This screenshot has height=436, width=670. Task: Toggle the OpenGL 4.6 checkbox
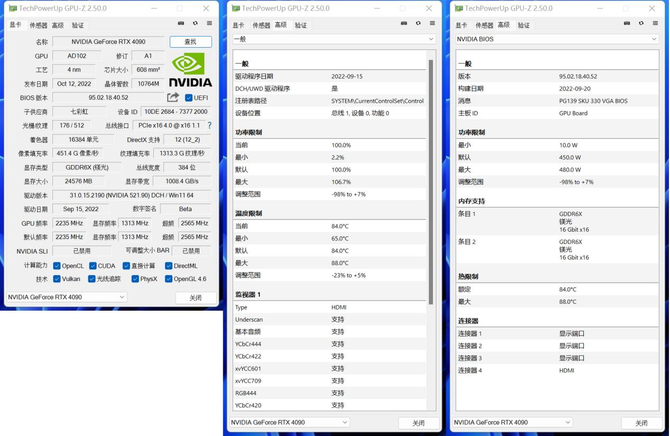[x=168, y=279]
